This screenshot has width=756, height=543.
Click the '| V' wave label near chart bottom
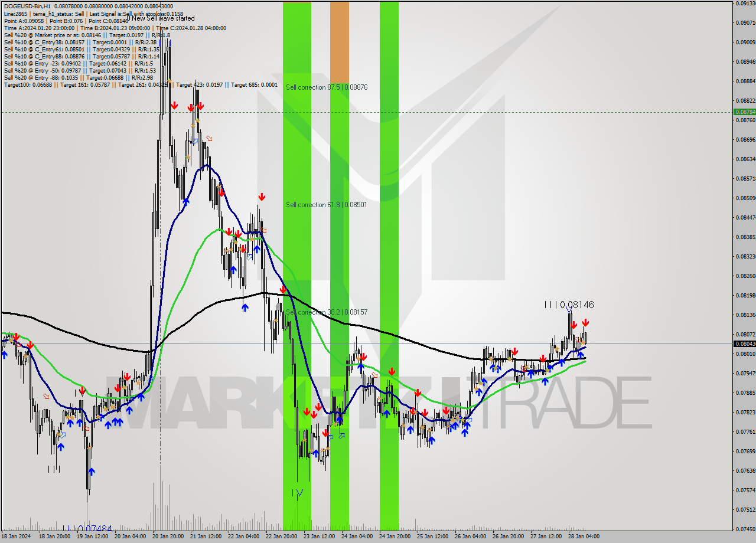(x=298, y=492)
